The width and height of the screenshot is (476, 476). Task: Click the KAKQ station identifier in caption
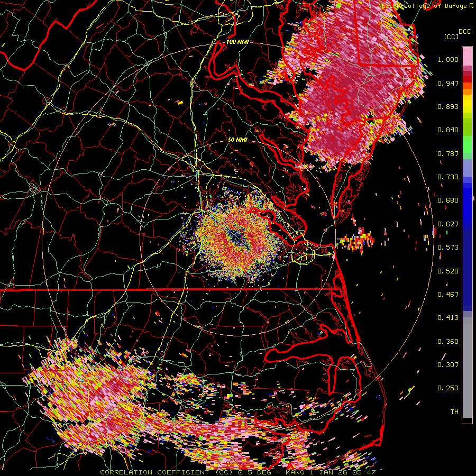295,472
